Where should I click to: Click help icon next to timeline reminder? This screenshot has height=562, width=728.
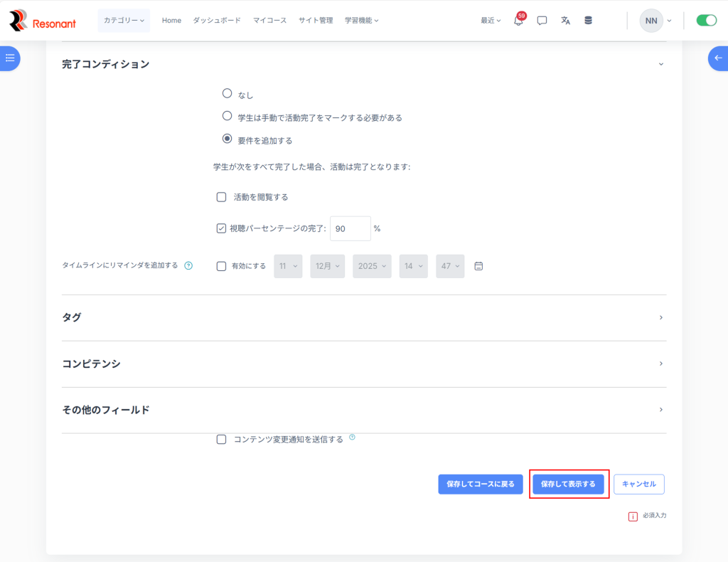pyautogui.click(x=188, y=266)
